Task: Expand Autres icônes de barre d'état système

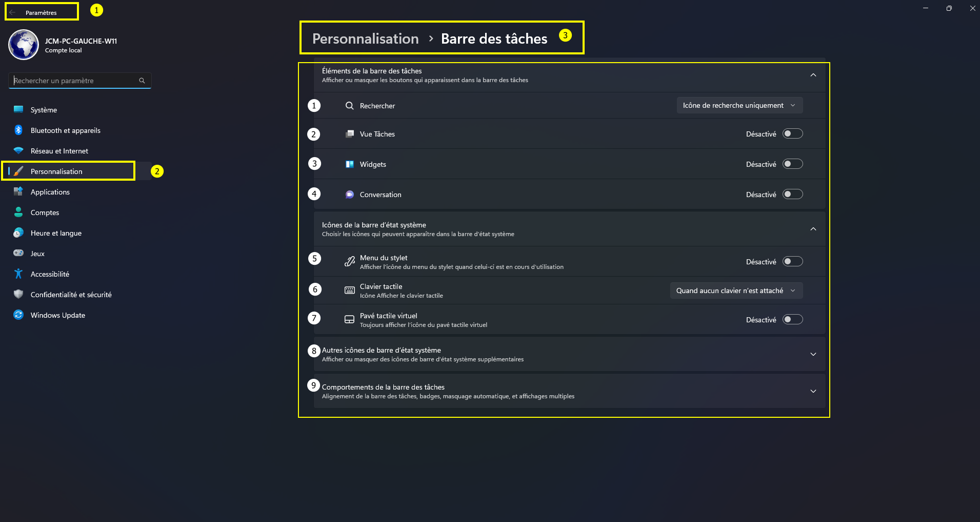Action: click(813, 354)
